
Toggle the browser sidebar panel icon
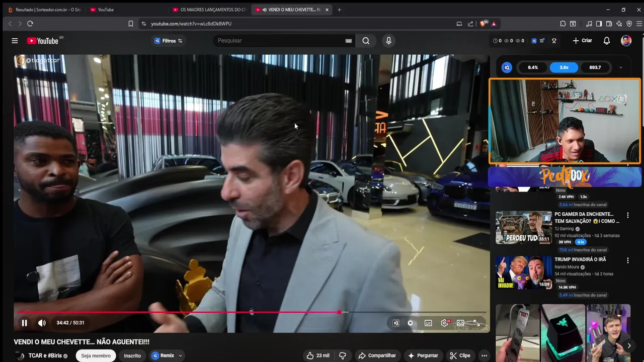coord(599,24)
